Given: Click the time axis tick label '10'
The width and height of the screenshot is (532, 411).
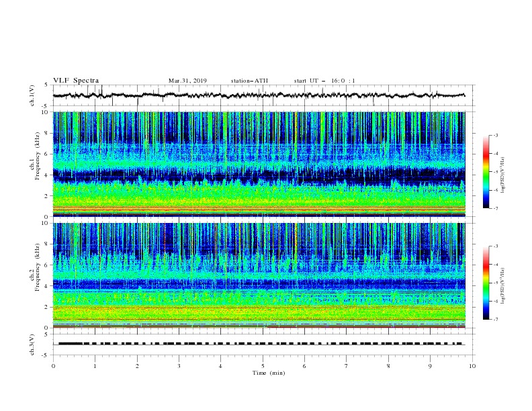Looking at the screenshot, I should pos(472,366).
